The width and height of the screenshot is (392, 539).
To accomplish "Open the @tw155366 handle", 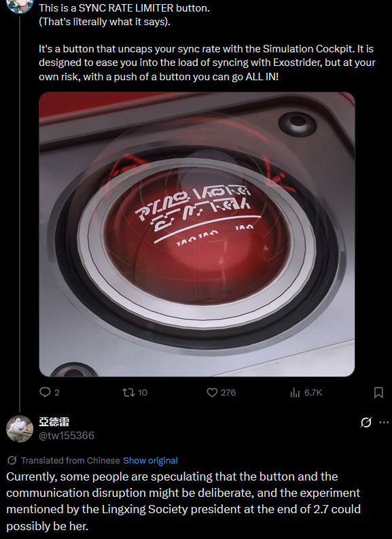I will coord(67,436).
